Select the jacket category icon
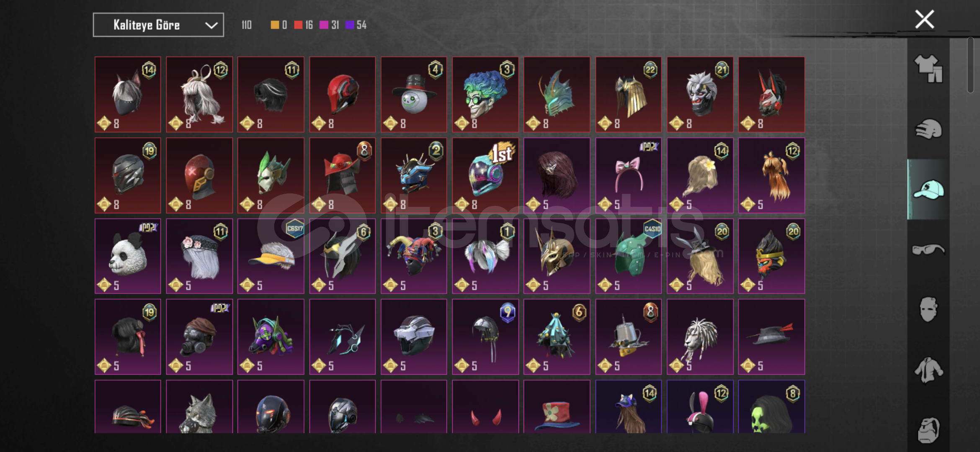 click(x=928, y=370)
